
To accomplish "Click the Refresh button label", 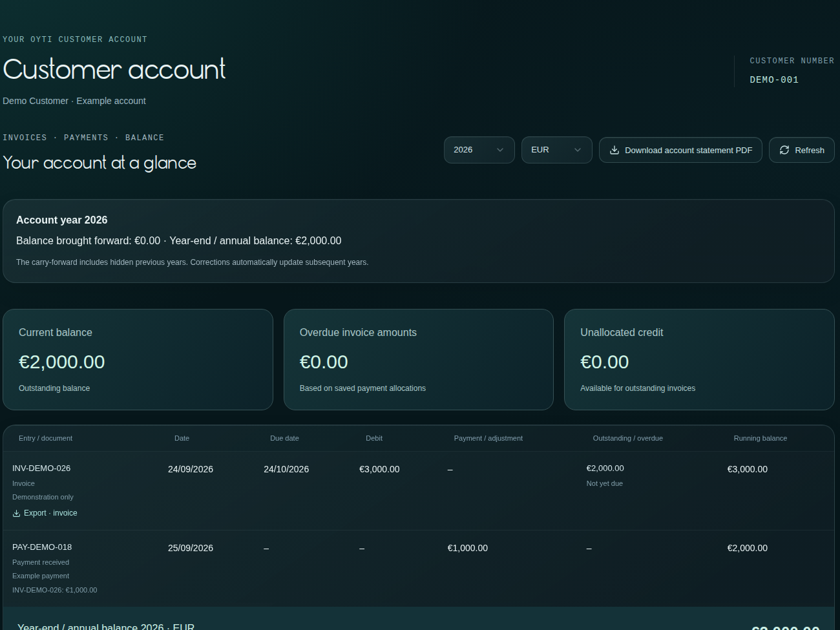I will pyautogui.click(x=810, y=150).
